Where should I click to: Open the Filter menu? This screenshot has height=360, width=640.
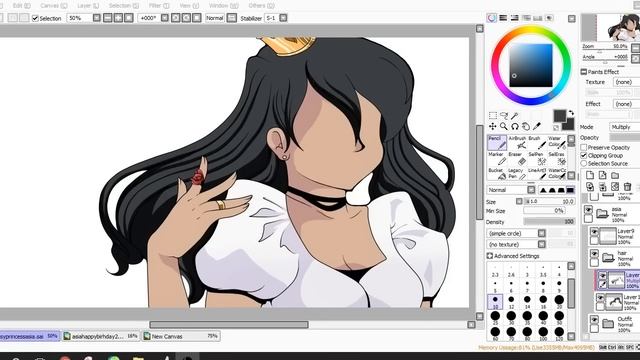pos(159,6)
